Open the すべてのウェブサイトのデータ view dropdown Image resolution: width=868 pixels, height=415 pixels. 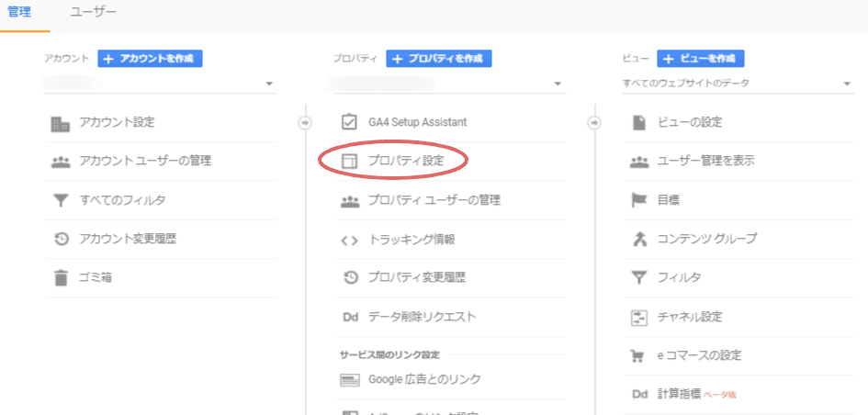click(738, 84)
